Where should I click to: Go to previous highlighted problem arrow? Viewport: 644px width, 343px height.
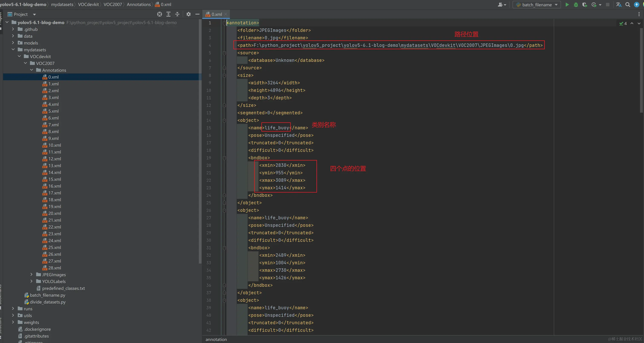click(x=632, y=23)
